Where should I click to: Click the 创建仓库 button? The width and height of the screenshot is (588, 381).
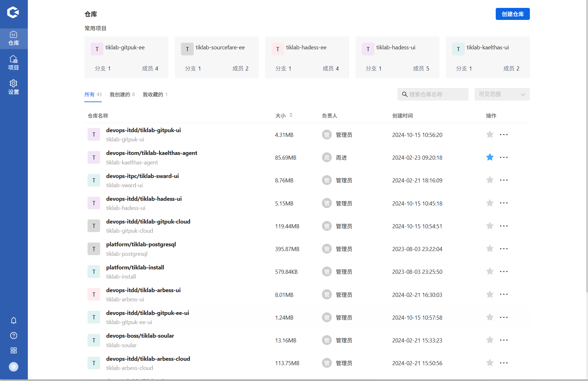512,14
